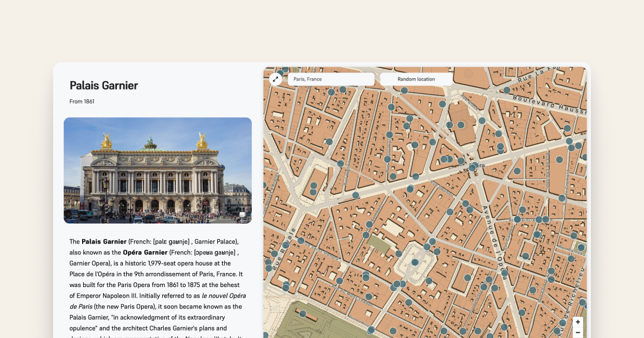Click the From 1861 label
This screenshot has height=338, width=644.
coord(81,101)
